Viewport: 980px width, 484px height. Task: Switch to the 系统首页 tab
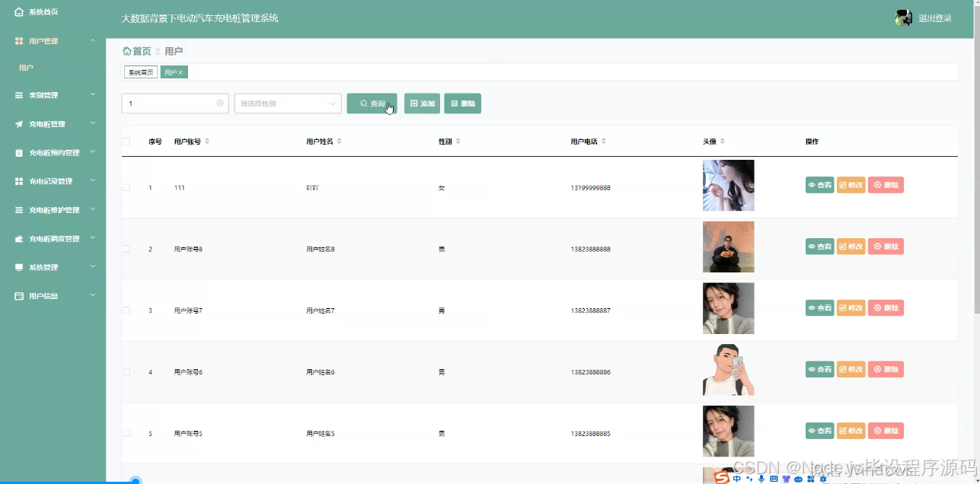(141, 72)
